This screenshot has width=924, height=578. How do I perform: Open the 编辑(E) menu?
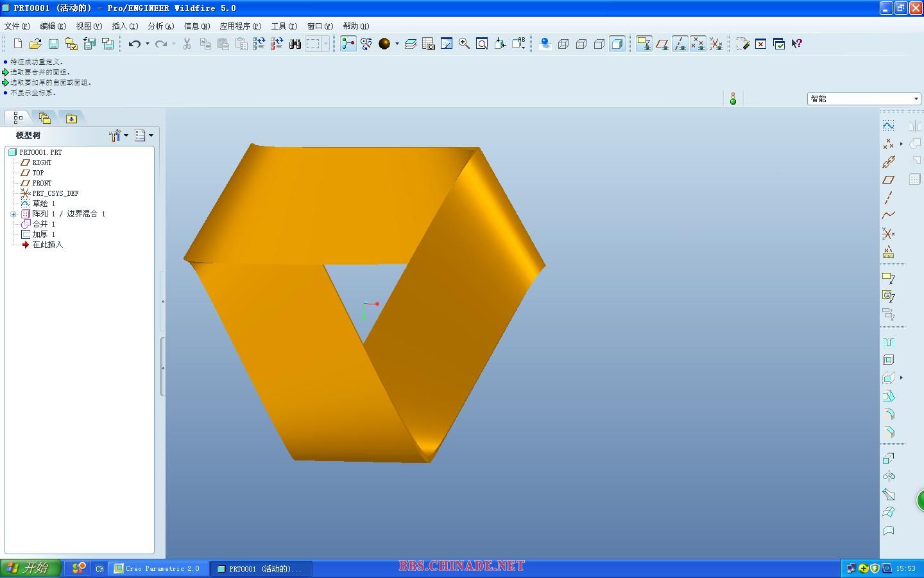click(x=53, y=26)
